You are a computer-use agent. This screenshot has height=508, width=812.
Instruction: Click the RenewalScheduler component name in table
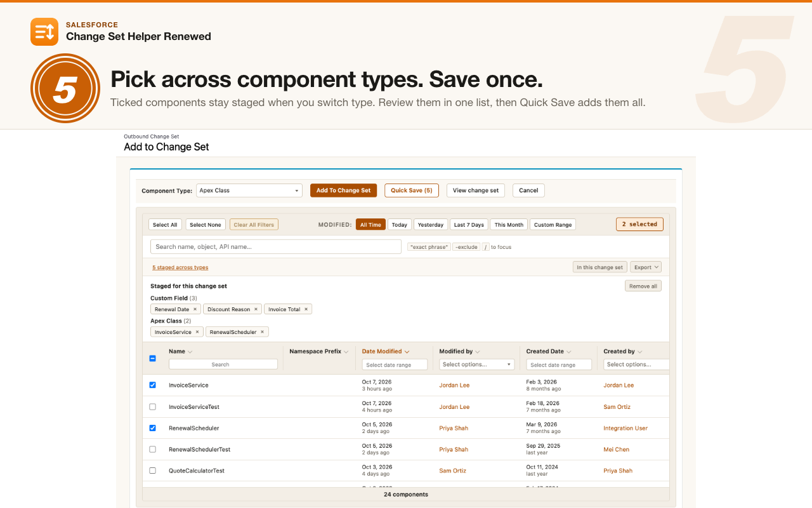(x=194, y=428)
